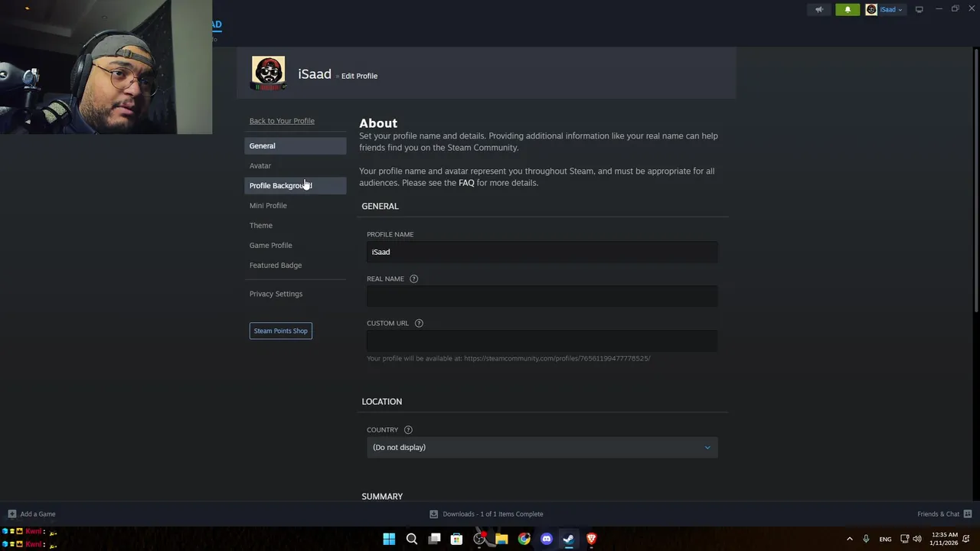The width and height of the screenshot is (980, 551).
Task: Click the Big Picture mode monitor icon
Action: pos(920,9)
